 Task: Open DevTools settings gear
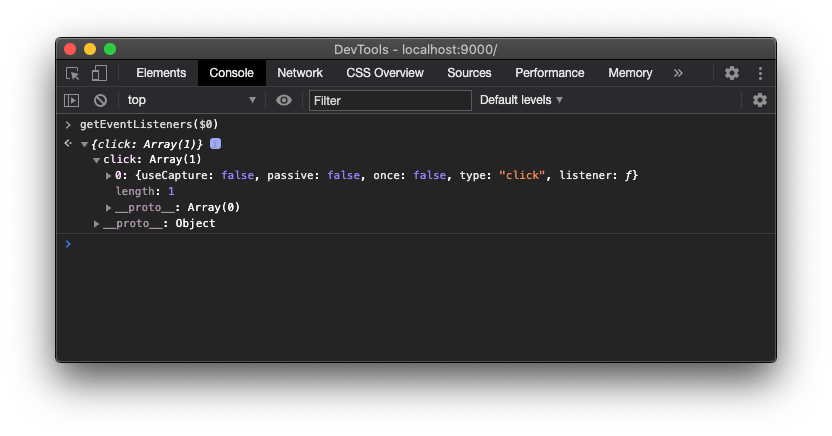[x=732, y=73]
